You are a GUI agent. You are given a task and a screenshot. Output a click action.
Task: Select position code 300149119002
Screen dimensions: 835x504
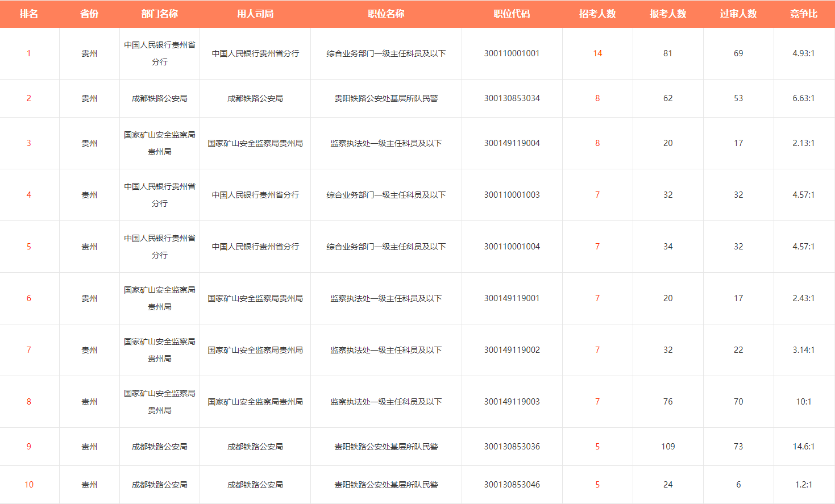[x=512, y=350]
